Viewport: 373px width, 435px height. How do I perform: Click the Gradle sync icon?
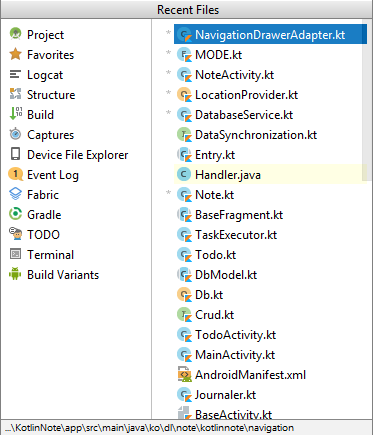[x=15, y=214]
